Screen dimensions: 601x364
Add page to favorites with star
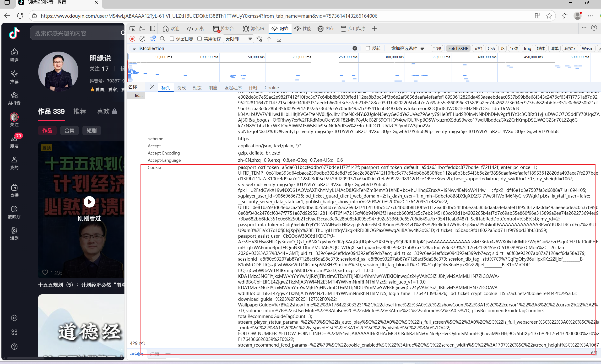pos(549,16)
